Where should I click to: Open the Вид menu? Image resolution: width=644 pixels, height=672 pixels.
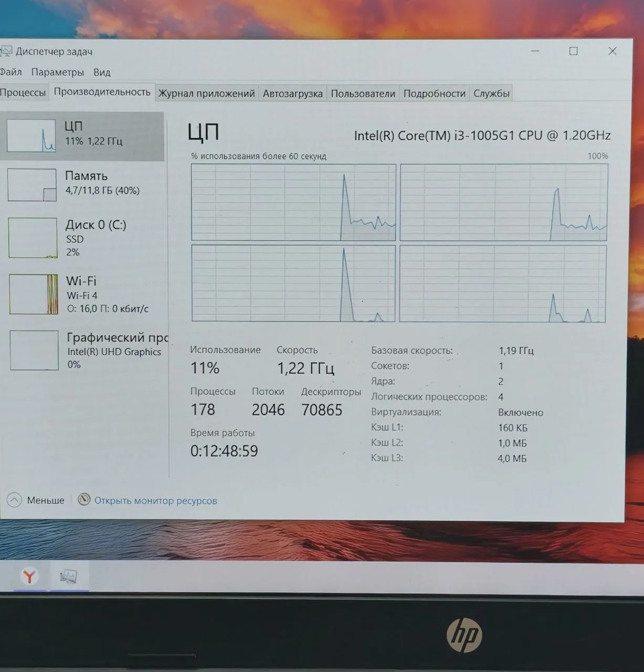102,72
